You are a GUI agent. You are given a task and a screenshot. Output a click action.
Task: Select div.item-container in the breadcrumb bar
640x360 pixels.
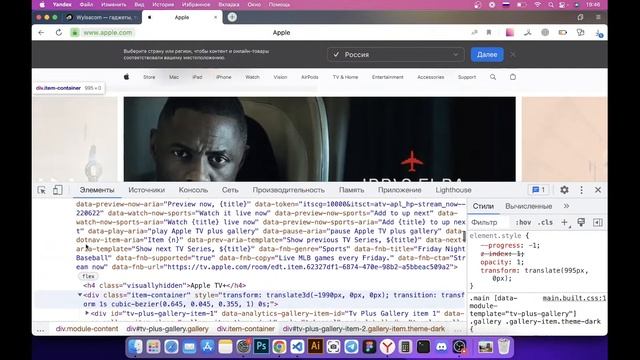click(246, 329)
